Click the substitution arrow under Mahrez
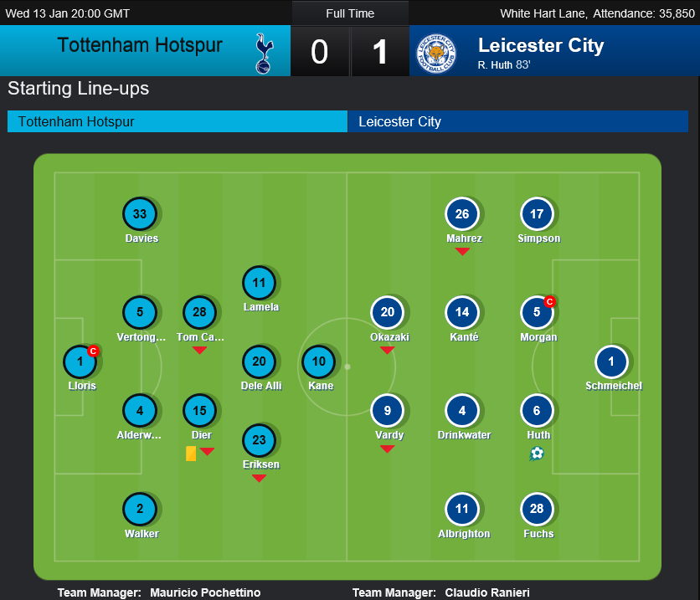This screenshot has width=700, height=600. click(x=462, y=252)
